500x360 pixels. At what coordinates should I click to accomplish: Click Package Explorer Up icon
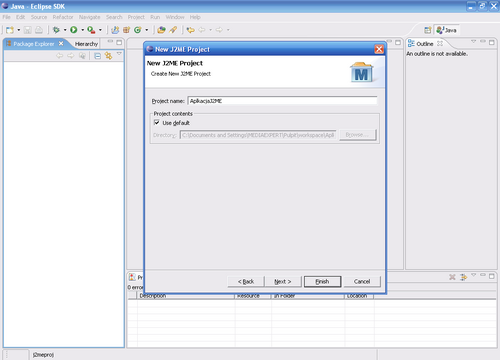point(82,56)
